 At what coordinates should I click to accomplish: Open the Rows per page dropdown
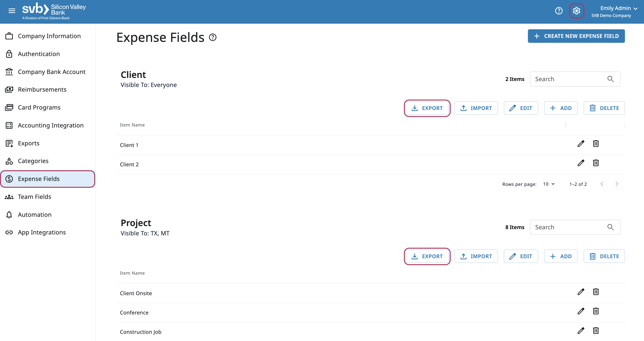(549, 184)
